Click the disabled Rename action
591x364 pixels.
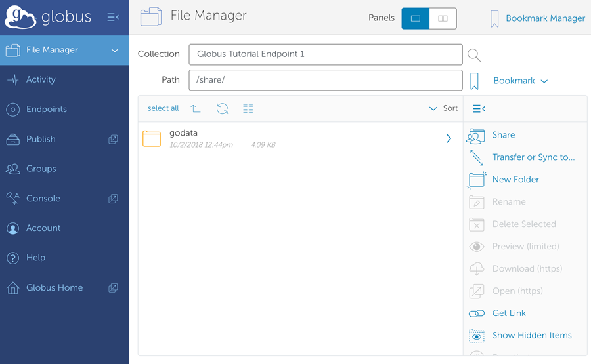click(509, 202)
